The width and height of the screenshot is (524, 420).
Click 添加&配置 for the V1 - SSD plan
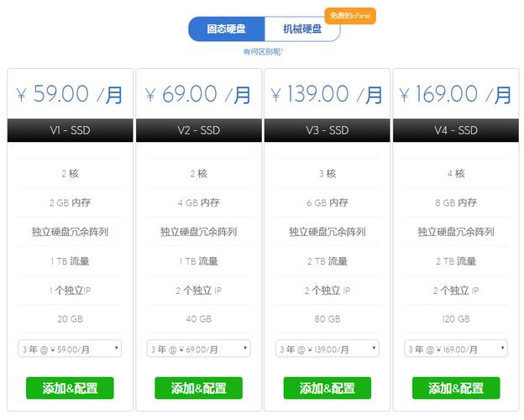click(70, 388)
